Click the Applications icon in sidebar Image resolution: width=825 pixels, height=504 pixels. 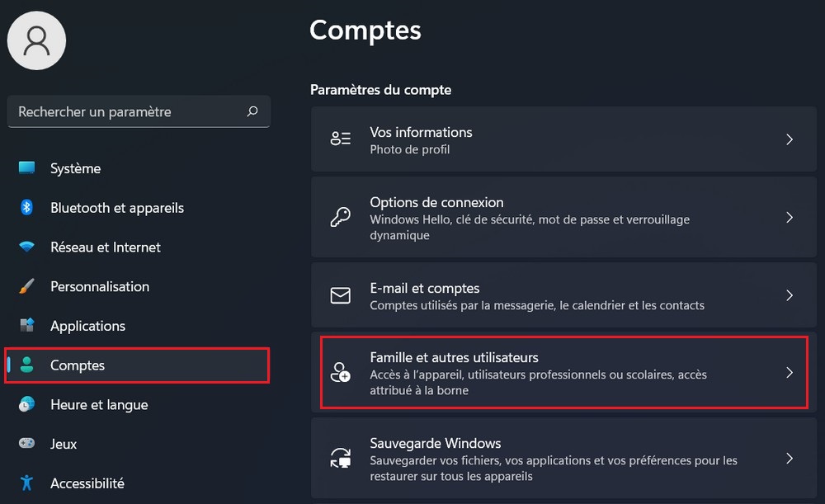click(26, 326)
